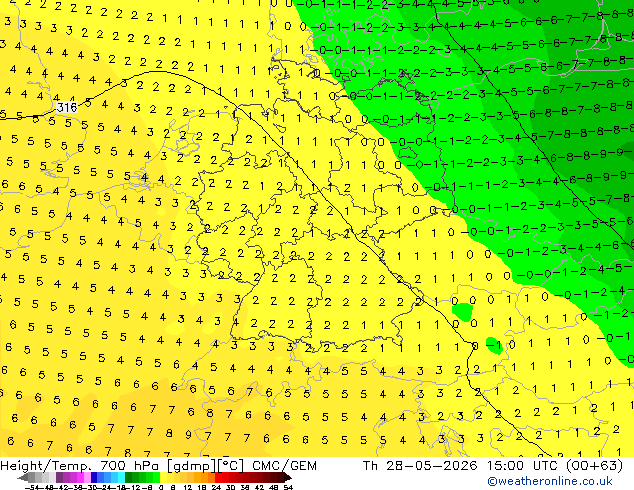Image resolution: width=634 pixels, height=490 pixels.
Task: Click the 15:00 UTC (00+63) forecast time
Action: click(x=555, y=466)
